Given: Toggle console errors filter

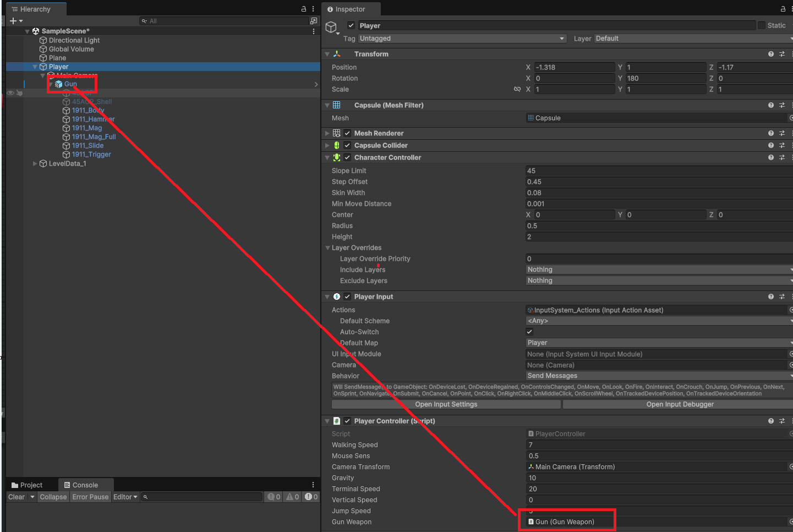Looking at the screenshot, I should [x=311, y=497].
